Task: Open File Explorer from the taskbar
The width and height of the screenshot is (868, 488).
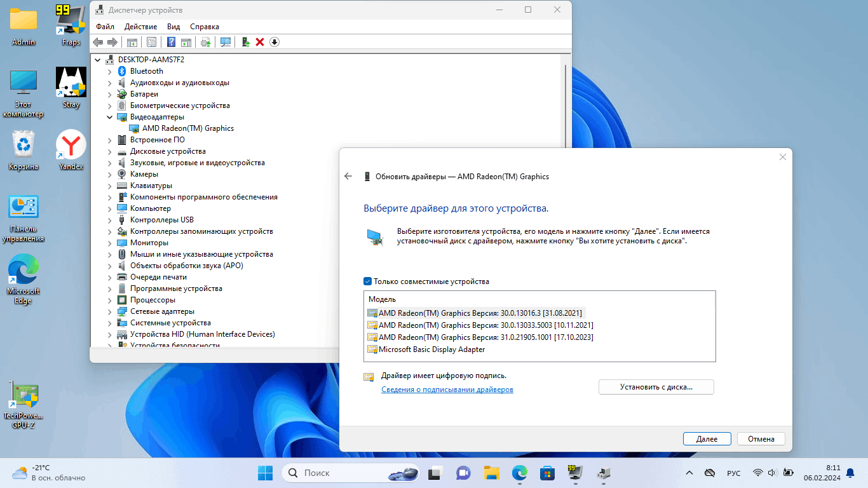Action: (x=491, y=473)
